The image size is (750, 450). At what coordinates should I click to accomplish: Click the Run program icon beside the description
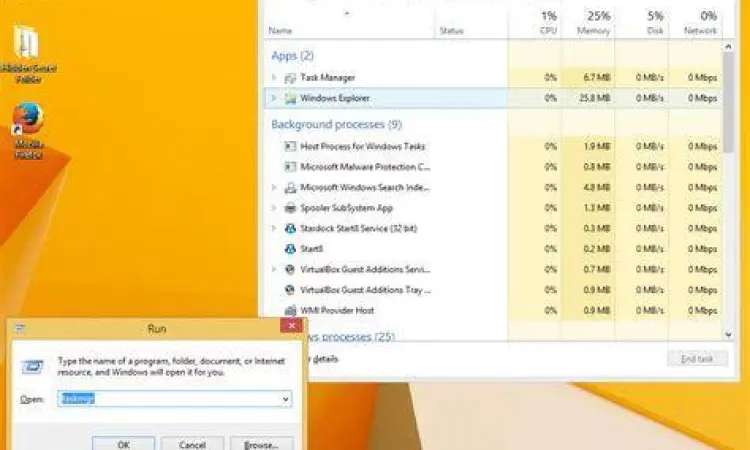pos(33,367)
